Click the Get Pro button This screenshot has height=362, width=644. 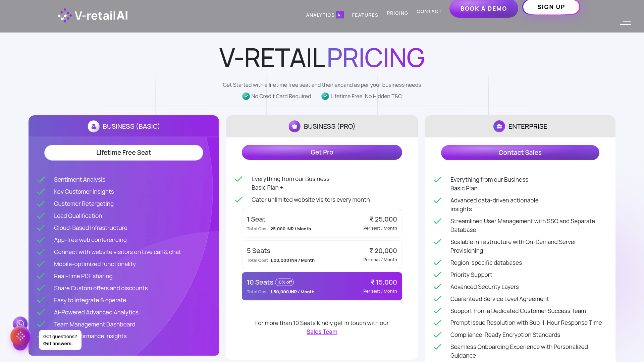pyautogui.click(x=322, y=152)
